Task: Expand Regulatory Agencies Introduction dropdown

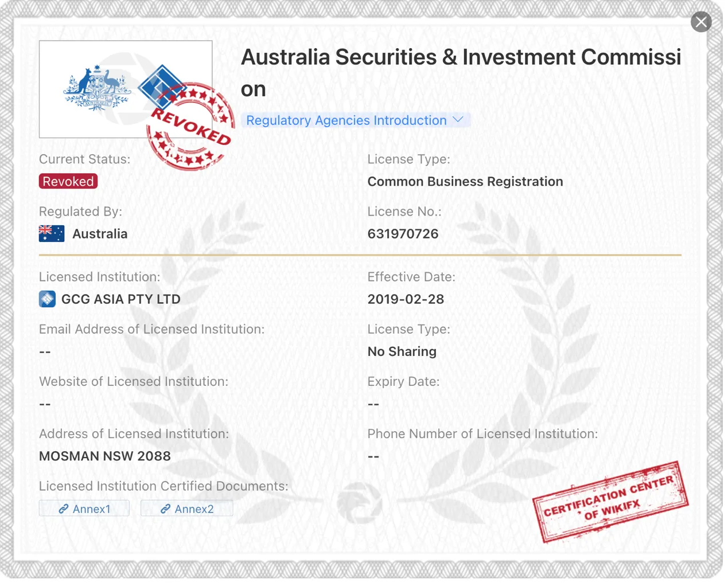Action: pyautogui.click(x=355, y=120)
